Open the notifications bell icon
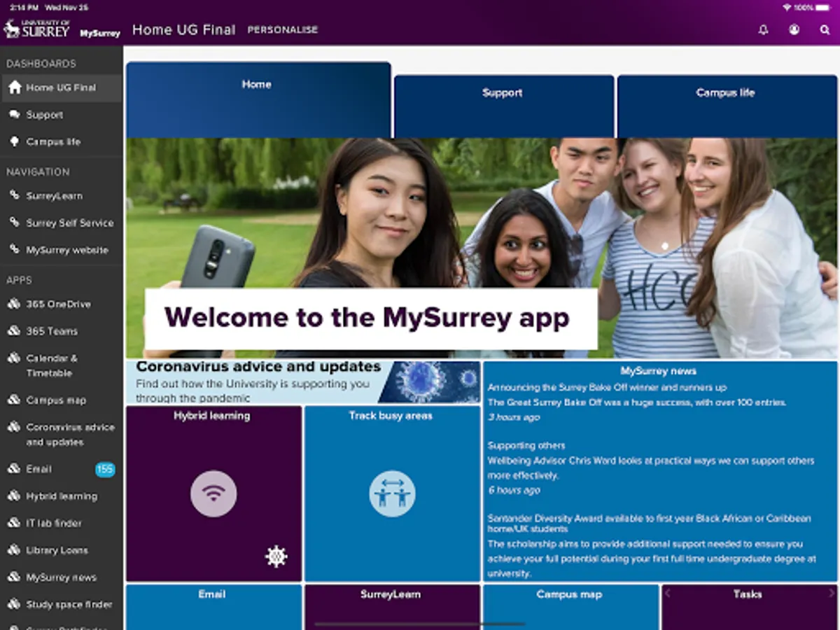The height and width of the screenshot is (630, 840). tap(763, 30)
